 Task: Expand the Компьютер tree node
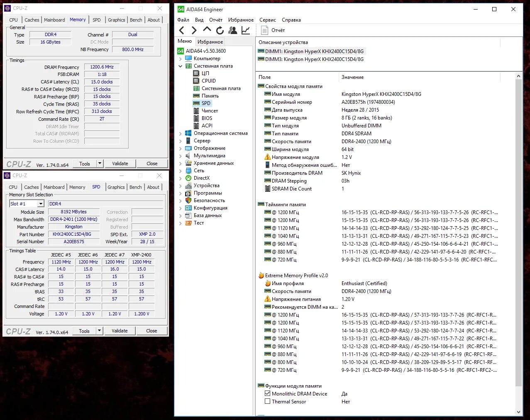click(181, 59)
